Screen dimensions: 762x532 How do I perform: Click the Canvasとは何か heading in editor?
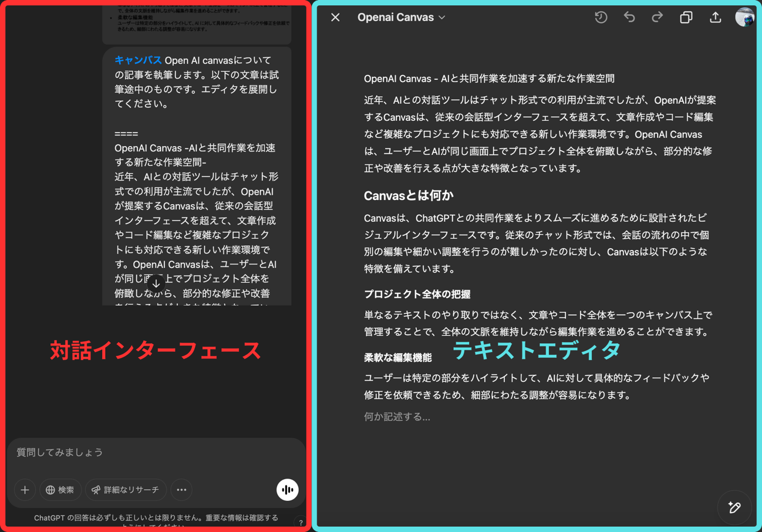tap(409, 195)
